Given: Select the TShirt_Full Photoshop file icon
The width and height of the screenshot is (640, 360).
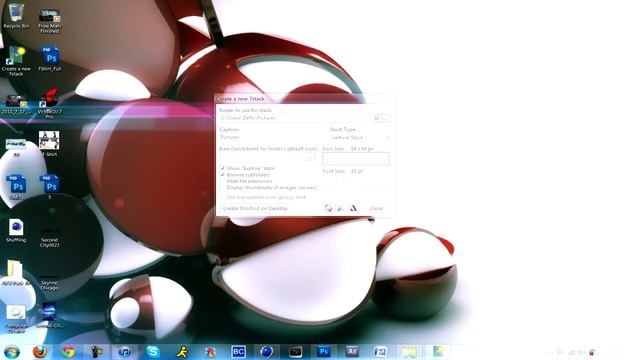Looking at the screenshot, I should coord(49,59).
